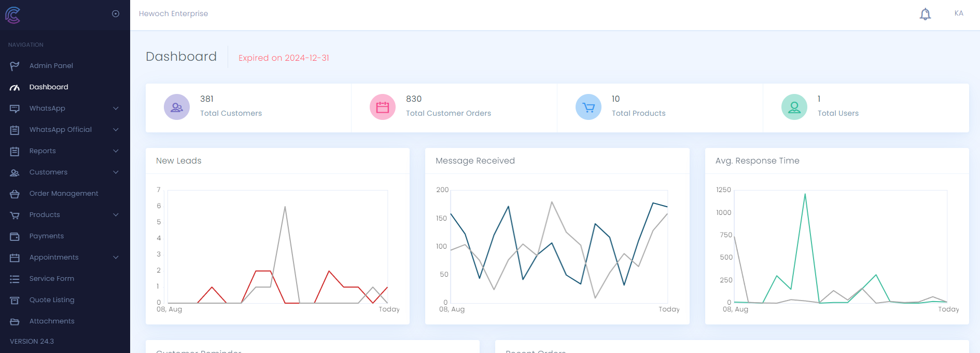
Task: Click the Dashboard gauge icon
Action: [x=15, y=87]
